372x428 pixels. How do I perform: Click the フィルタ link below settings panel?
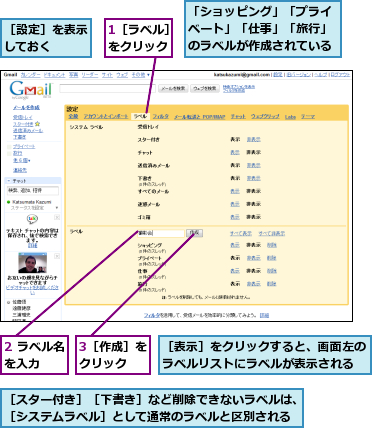[x=152, y=315]
